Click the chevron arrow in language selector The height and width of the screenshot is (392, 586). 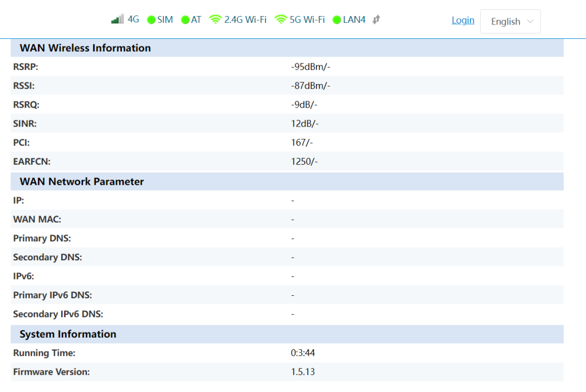530,21
